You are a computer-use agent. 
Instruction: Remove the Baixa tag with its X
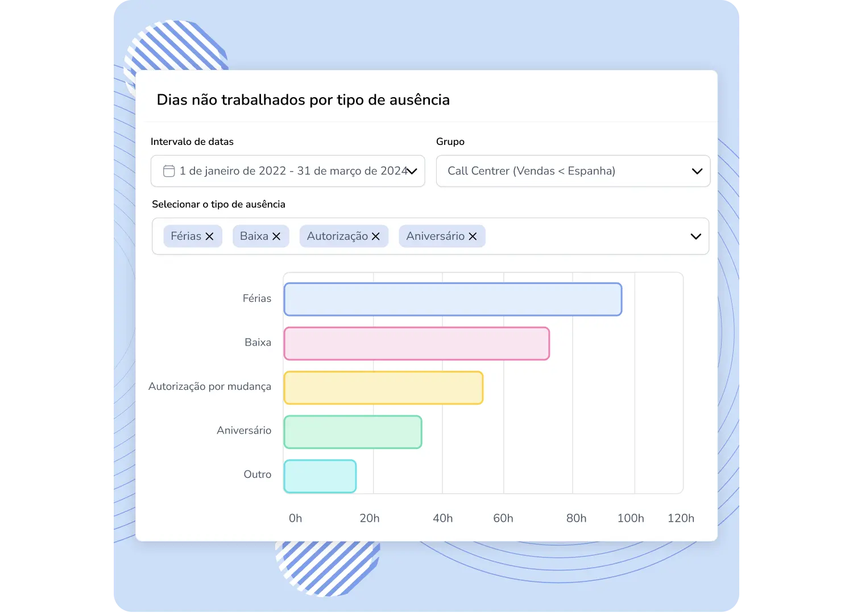276,236
